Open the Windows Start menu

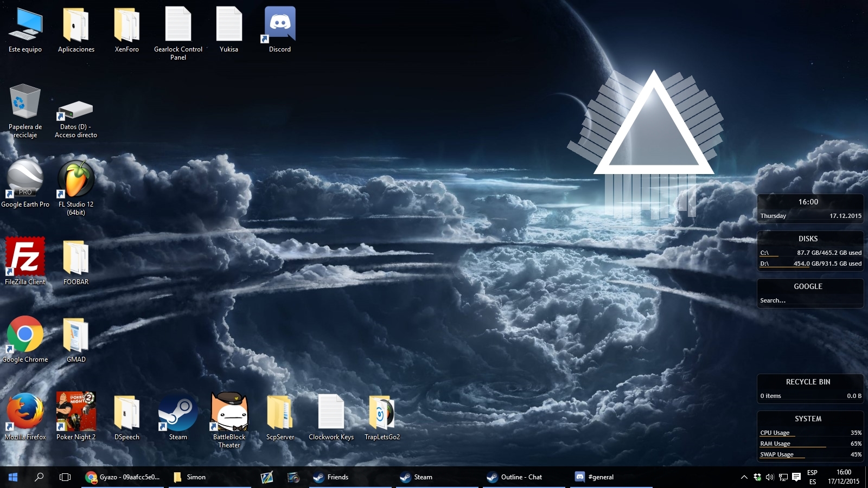(x=13, y=477)
